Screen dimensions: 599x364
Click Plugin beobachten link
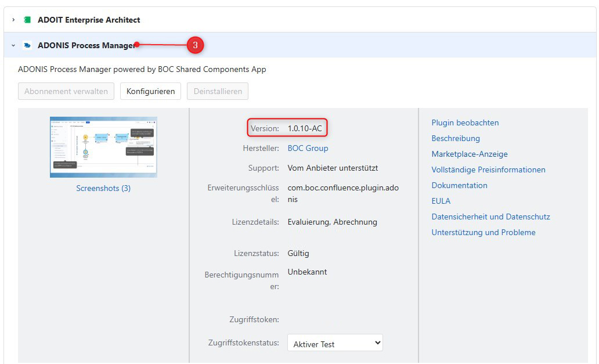[465, 122]
